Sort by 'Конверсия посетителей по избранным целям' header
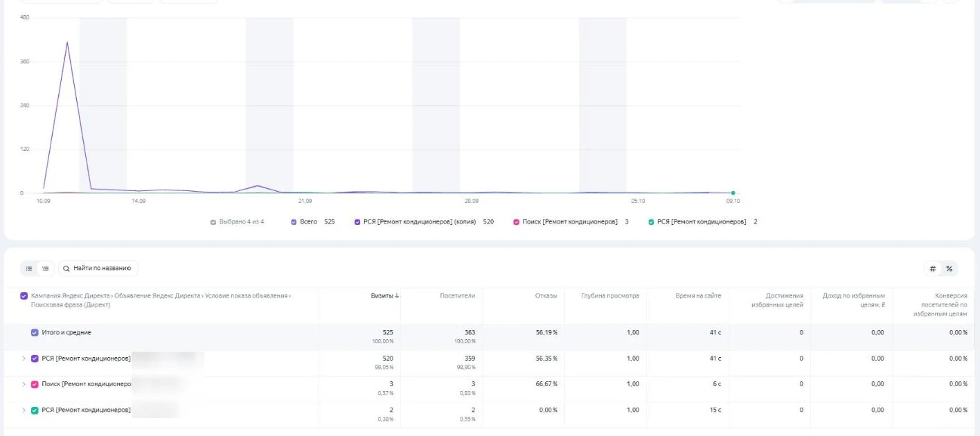 pyautogui.click(x=940, y=305)
